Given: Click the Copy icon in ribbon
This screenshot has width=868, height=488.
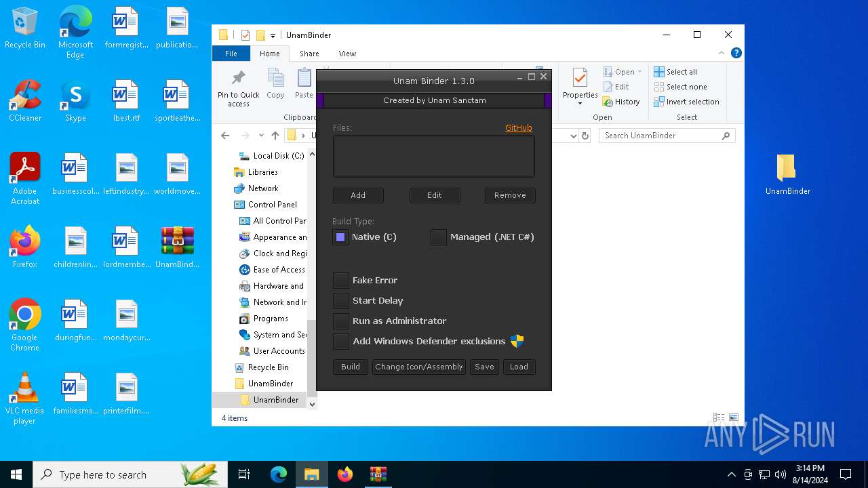Looking at the screenshot, I should 275,79.
